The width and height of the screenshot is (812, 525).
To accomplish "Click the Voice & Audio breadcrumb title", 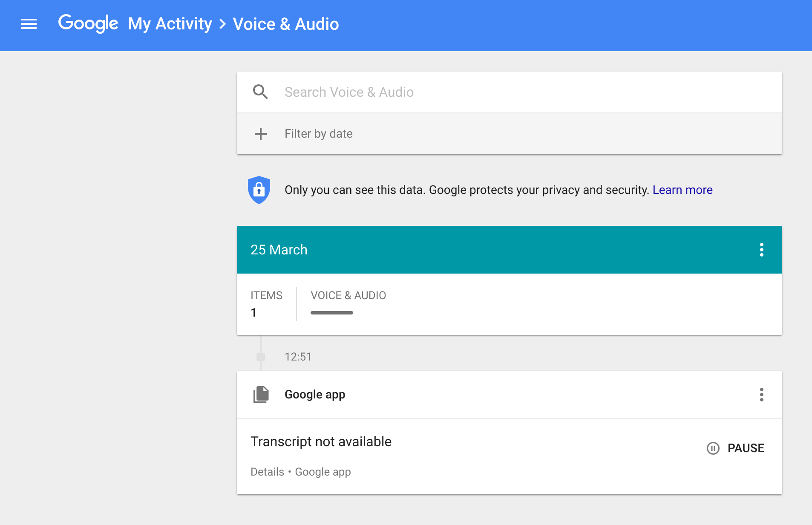I will (x=286, y=24).
